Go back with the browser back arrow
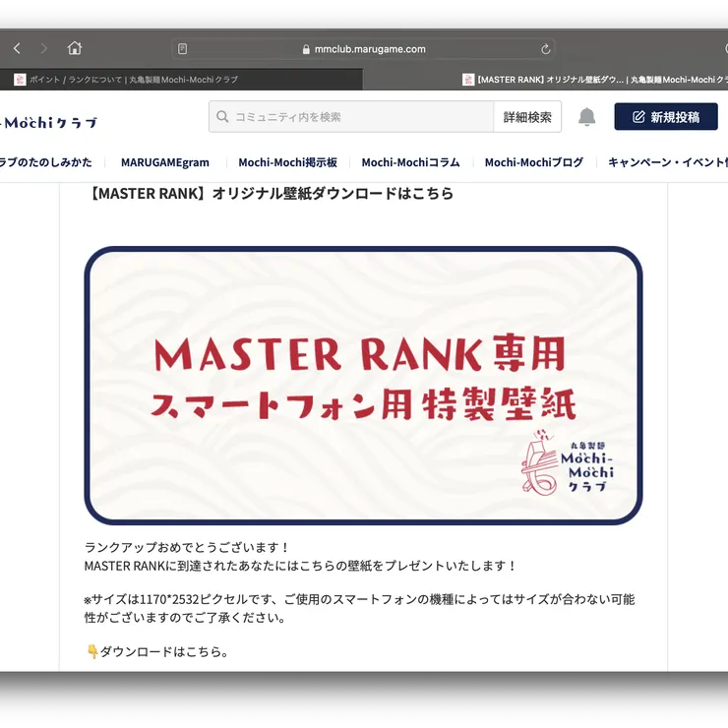Viewport: 728px width, 728px height. tap(17, 48)
